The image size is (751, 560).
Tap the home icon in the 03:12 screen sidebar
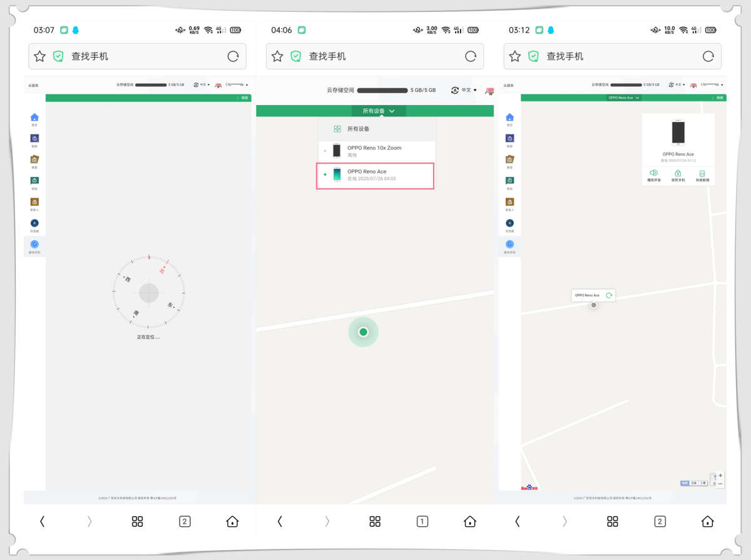tap(509, 117)
